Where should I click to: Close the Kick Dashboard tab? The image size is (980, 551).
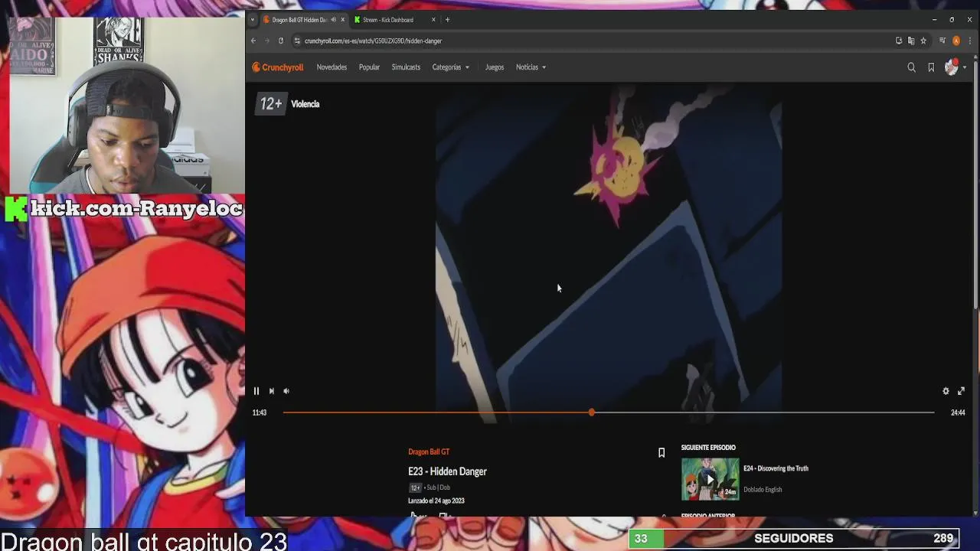point(433,20)
